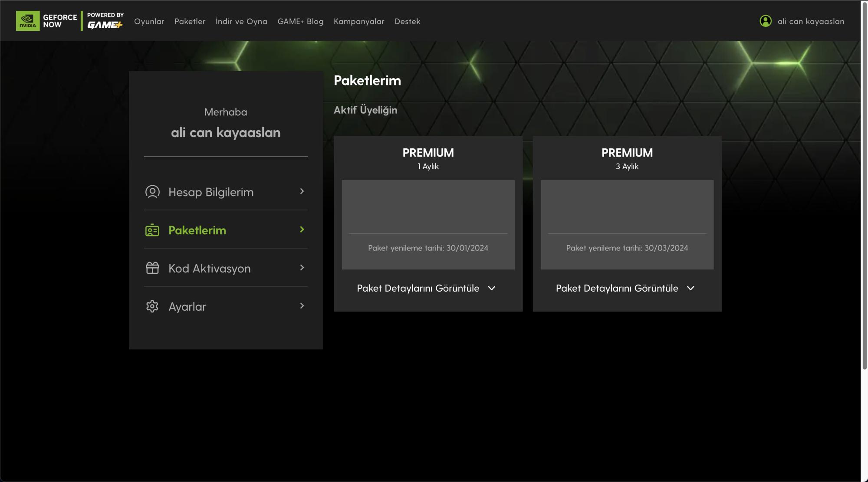Screen dimensions: 868x482
Task: Click the Hesap Bilgilerim person icon
Action: pos(152,192)
